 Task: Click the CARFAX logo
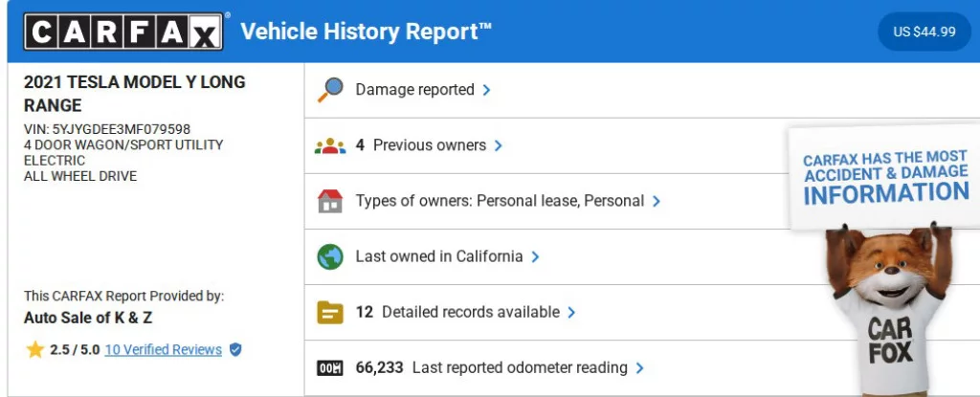pos(124,32)
